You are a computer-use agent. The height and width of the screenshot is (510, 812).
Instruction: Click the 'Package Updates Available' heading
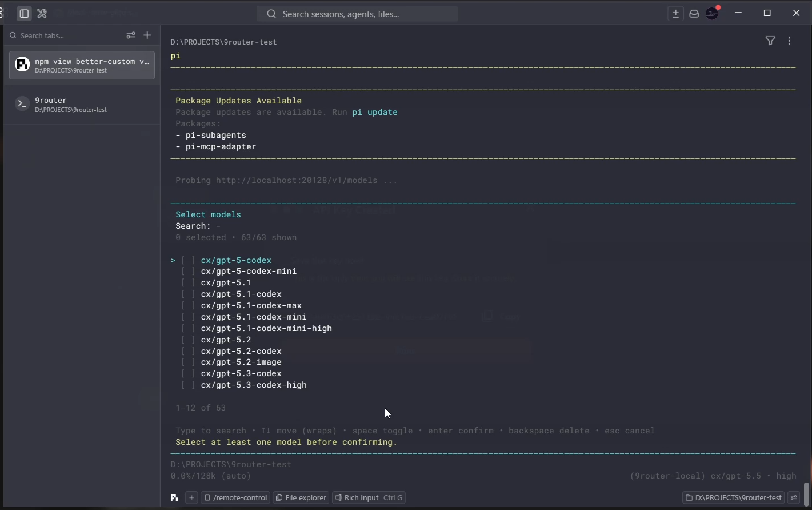pos(238,101)
